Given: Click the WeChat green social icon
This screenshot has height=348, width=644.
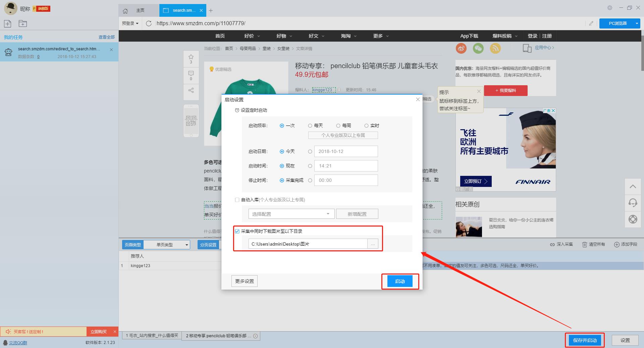Looking at the screenshot, I should [x=478, y=48].
